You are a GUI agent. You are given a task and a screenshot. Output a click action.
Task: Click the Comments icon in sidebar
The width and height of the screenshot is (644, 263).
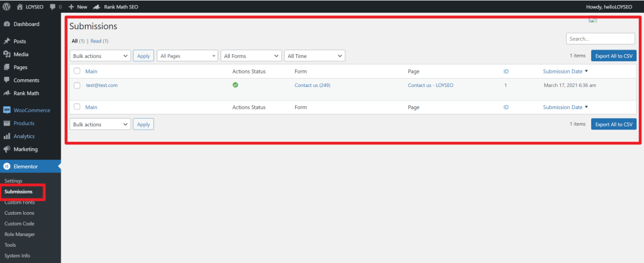tap(6, 80)
